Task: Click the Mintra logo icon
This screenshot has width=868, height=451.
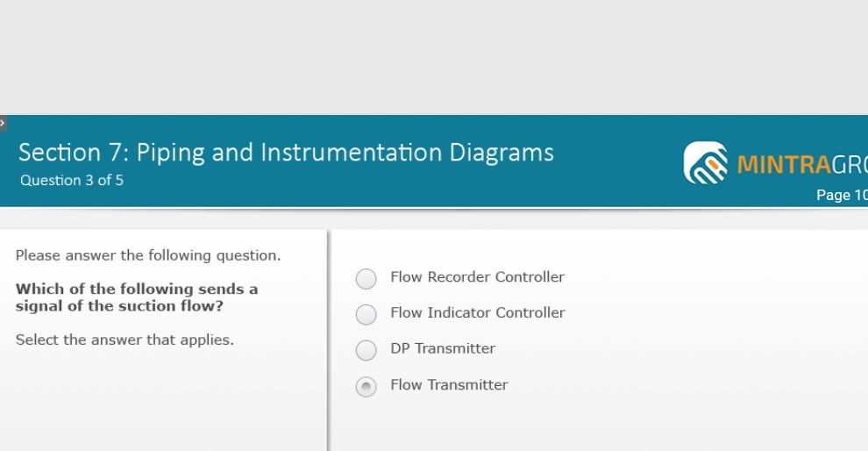Action: [706, 162]
